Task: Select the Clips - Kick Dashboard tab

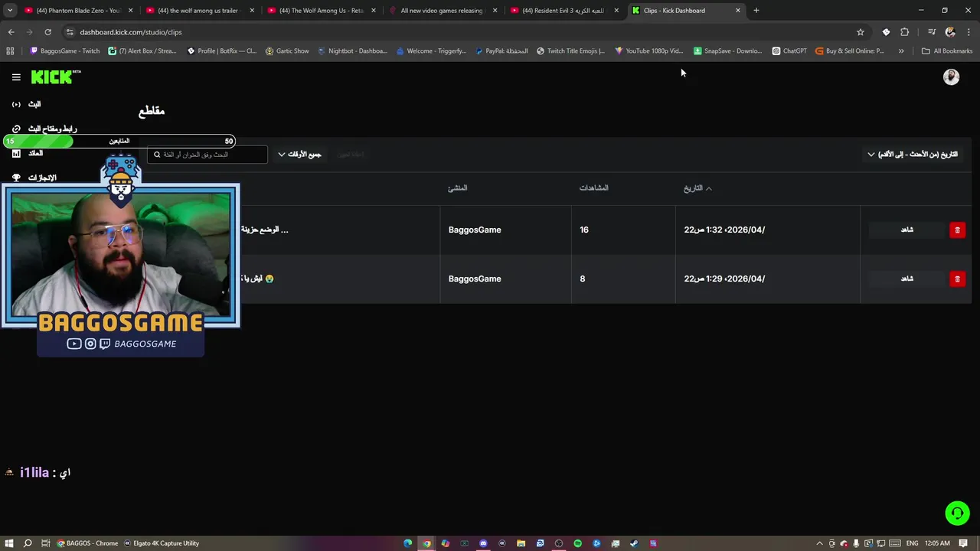Action: tap(687, 11)
